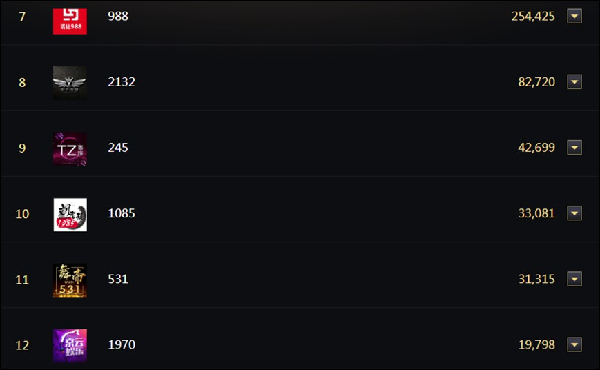Image resolution: width=600 pixels, height=370 pixels.
Task: Open the dropdown next to 42,699
Action: pyautogui.click(x=574, y=147)
